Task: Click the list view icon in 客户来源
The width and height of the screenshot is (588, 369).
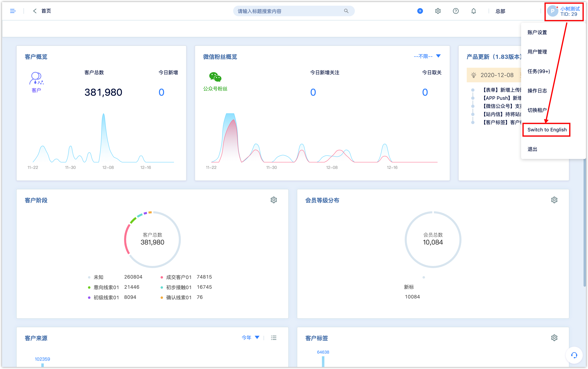Action: point(274,338)
